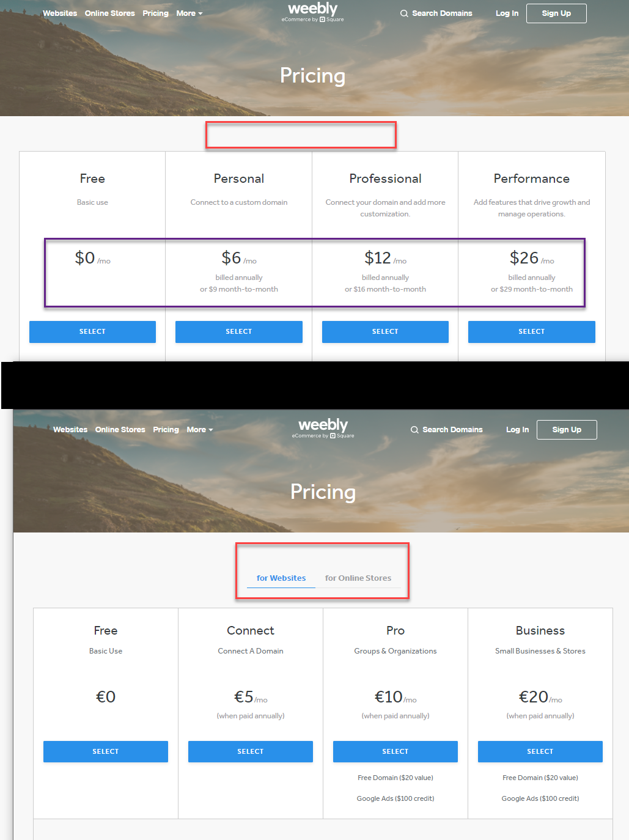This screenshot has width=629, height=840.
Task: Click "or $29 month-to-month" text
Action: [x=532, y=290]
